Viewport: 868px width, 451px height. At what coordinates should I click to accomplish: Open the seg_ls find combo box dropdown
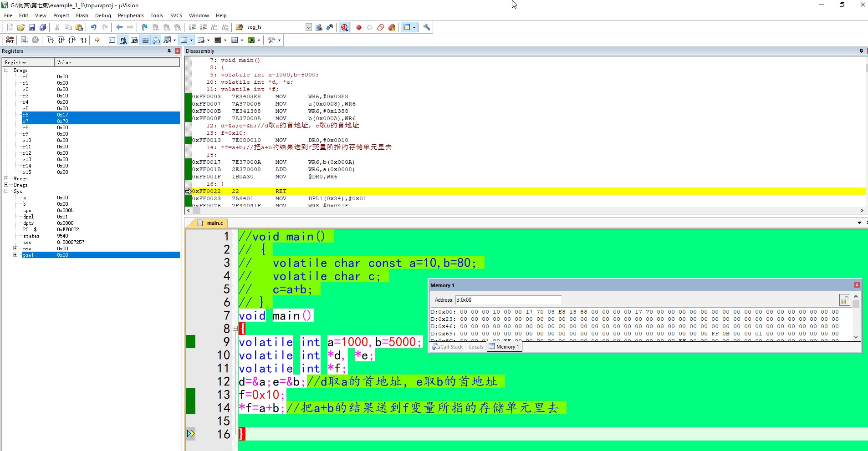[308, 27]
